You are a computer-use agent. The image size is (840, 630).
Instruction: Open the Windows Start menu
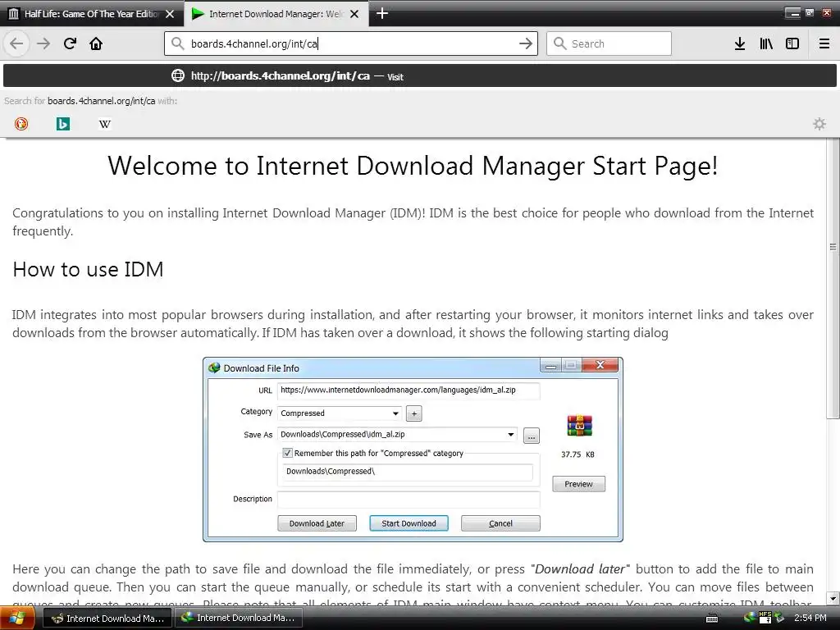pos(17,619)
